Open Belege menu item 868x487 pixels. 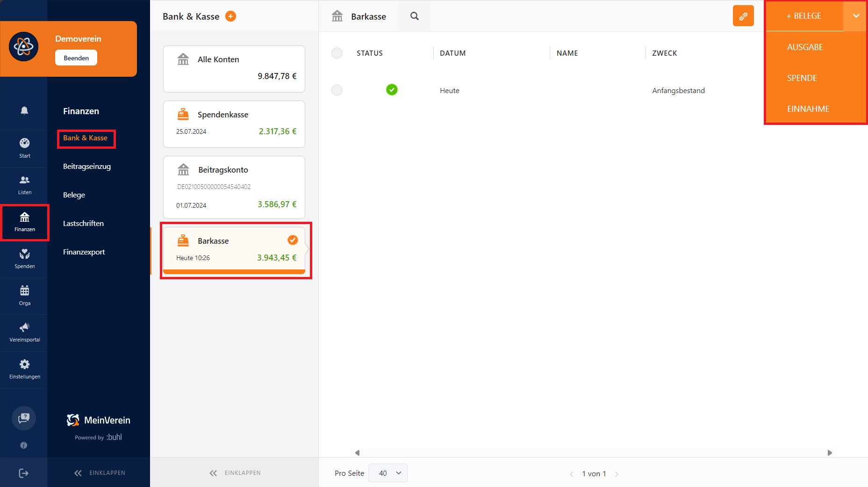74,195
